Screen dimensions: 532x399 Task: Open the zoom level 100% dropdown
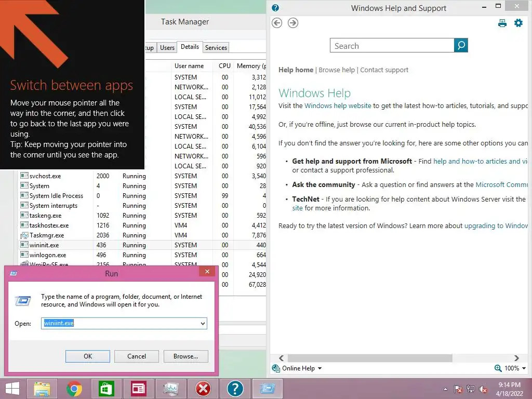tap(524, 368)
